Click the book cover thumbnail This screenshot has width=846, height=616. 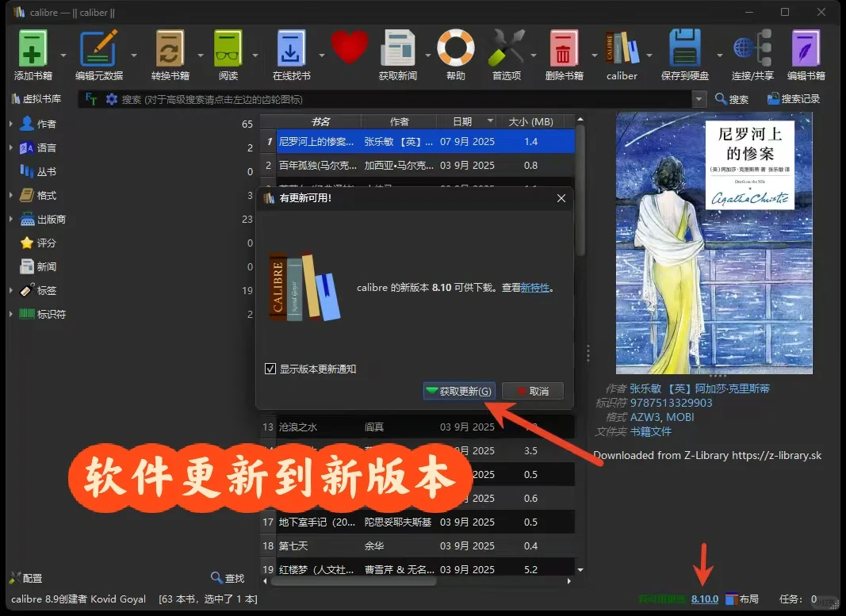tap(714, 243)
